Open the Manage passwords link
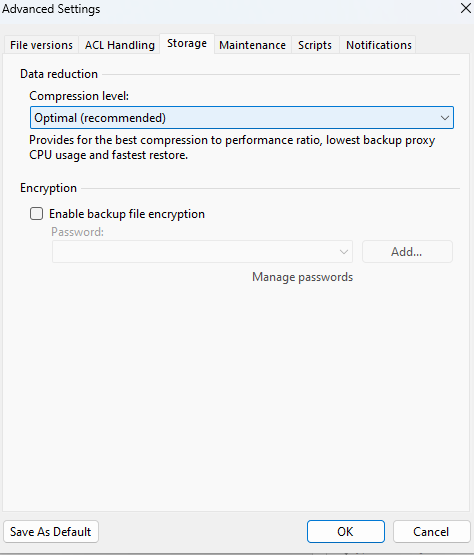This screenshot has height=555, width=474. coord(302,277)
